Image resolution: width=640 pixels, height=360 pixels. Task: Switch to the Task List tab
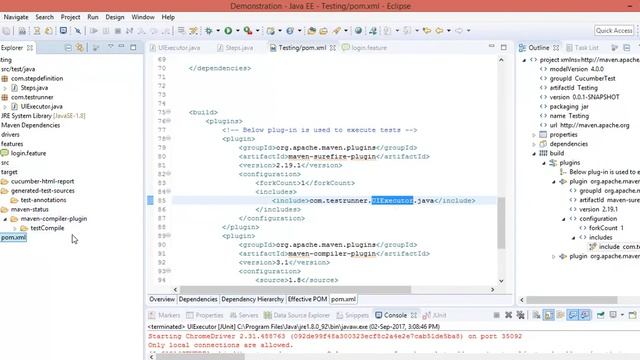tap(582, 48)
